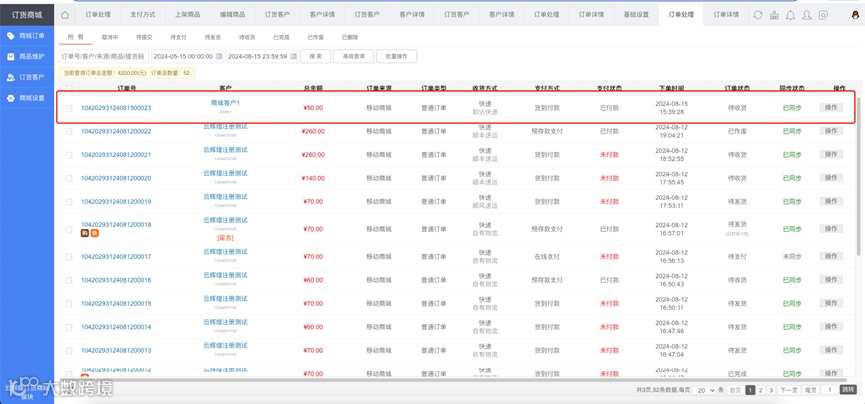This screenshot has width=865, height=404.
Task: Open 订货客户 in the sidebar
Action: click(x=27, y=77)
